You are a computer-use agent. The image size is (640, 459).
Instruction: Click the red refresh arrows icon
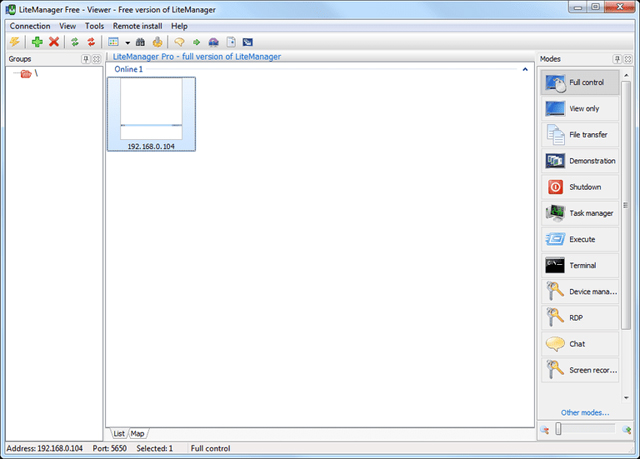tap(91, 42)
